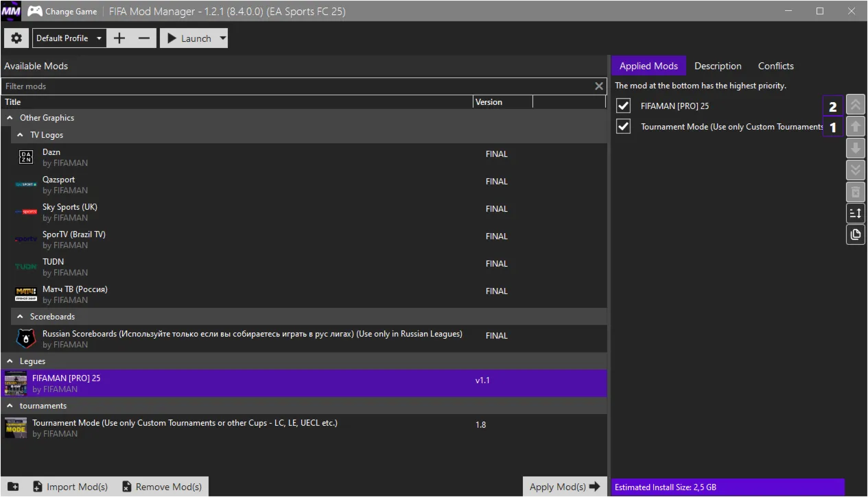The height and width of the screenshot is (497, 868).
Task: Open the Launch button dropdown arrow
Action: (x=222, y=38)
